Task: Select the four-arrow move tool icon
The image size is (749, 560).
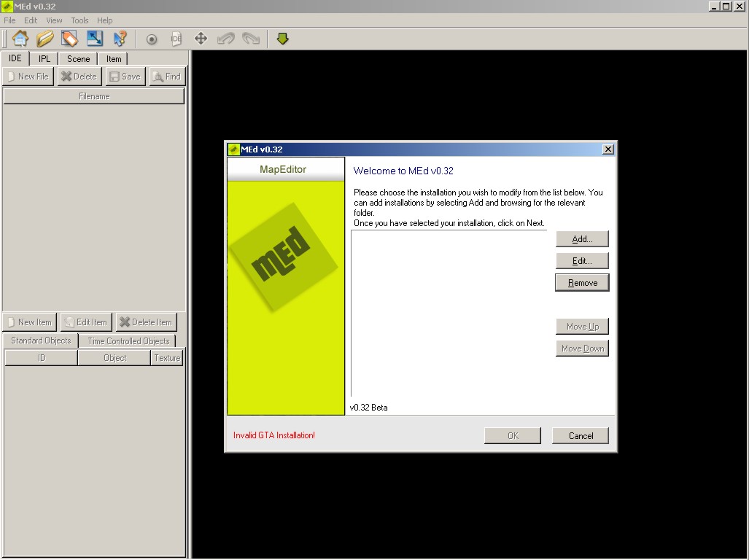Action: [201, 39]
